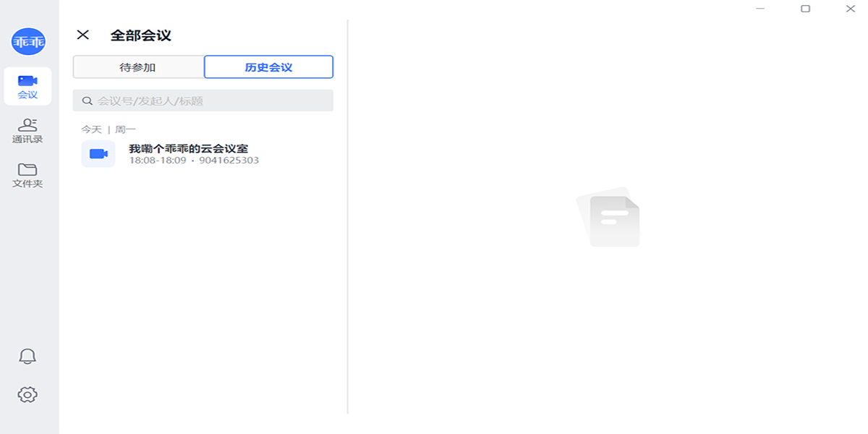
Task: Select the 历史会议 tab
Action: click(x=268, y=67)
